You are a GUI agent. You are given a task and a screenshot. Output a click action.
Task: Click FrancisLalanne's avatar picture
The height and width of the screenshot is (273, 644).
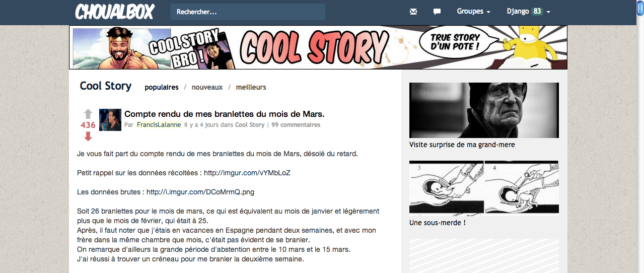coord(110,120)
